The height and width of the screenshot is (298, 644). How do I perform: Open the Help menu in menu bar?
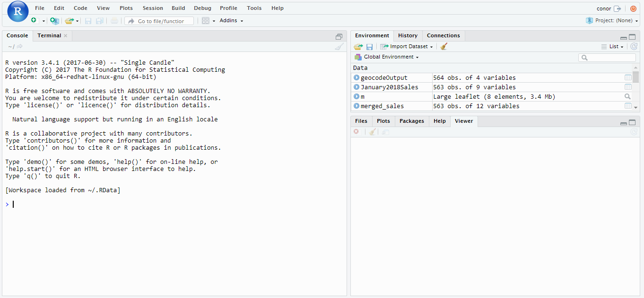278,8
